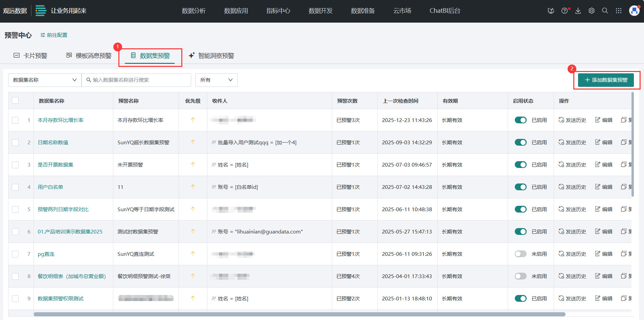The height and width of the screenshot is (320, 644).
Task: Open the download center icon
Action: [x=578, y=11]
